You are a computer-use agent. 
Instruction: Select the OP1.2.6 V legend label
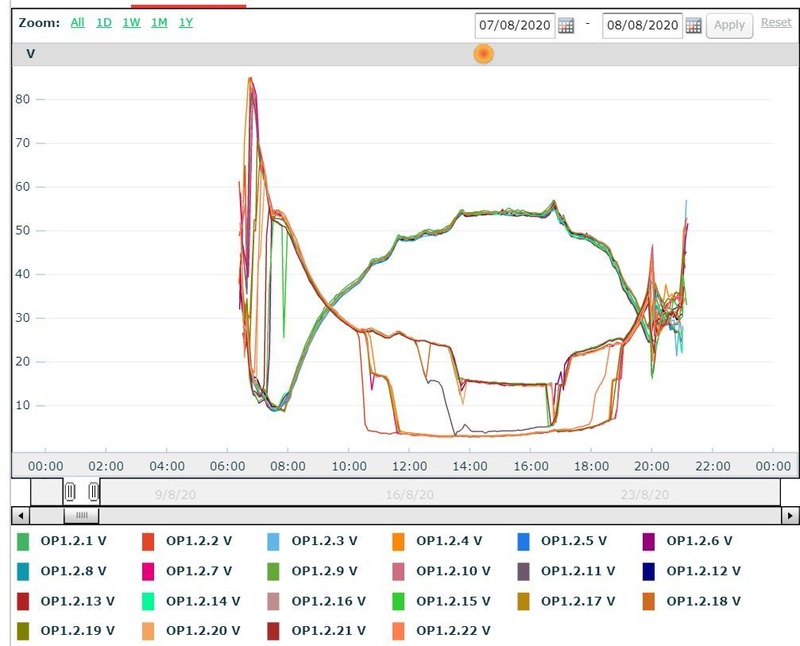pos(699,541)
